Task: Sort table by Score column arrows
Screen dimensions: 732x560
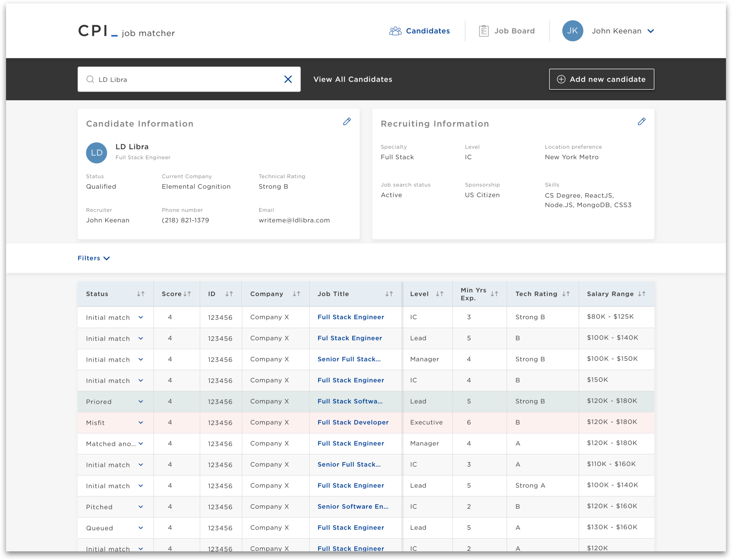Action: (x=187, y=294)
